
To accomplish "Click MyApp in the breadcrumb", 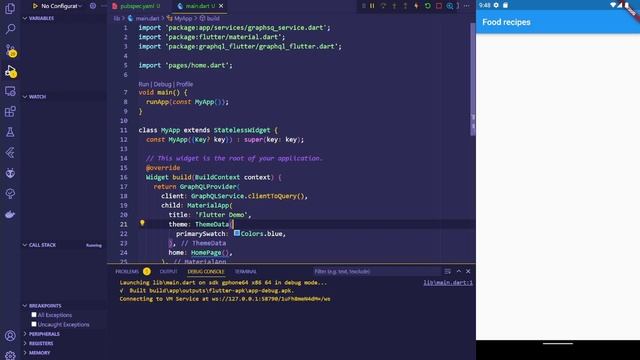I will click(x=183, y=18).
